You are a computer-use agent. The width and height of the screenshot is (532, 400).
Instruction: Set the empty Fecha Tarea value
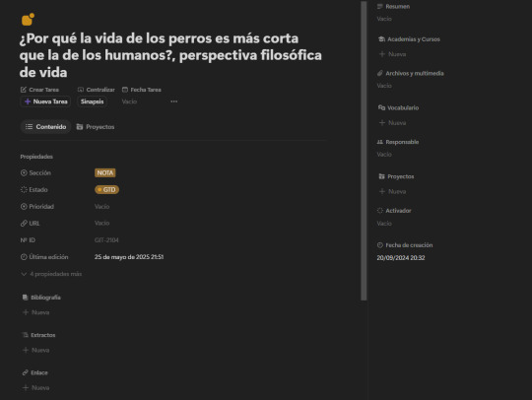(129, 101)
